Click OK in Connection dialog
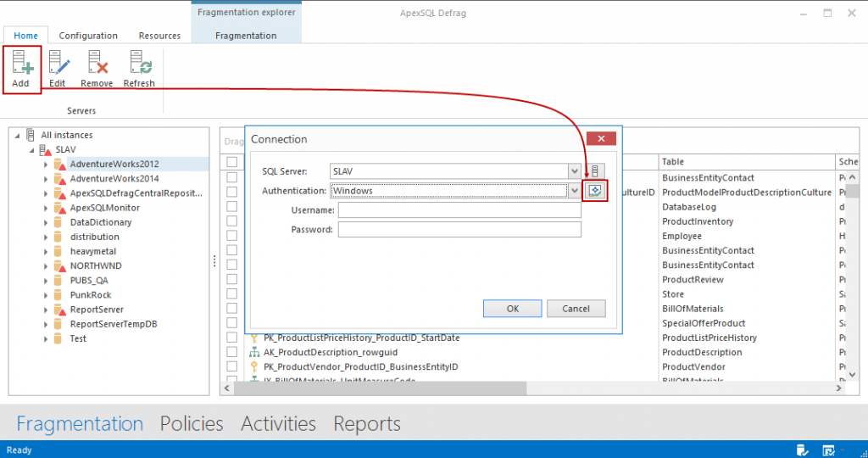868x458 pixels. (x=513, y=309)
